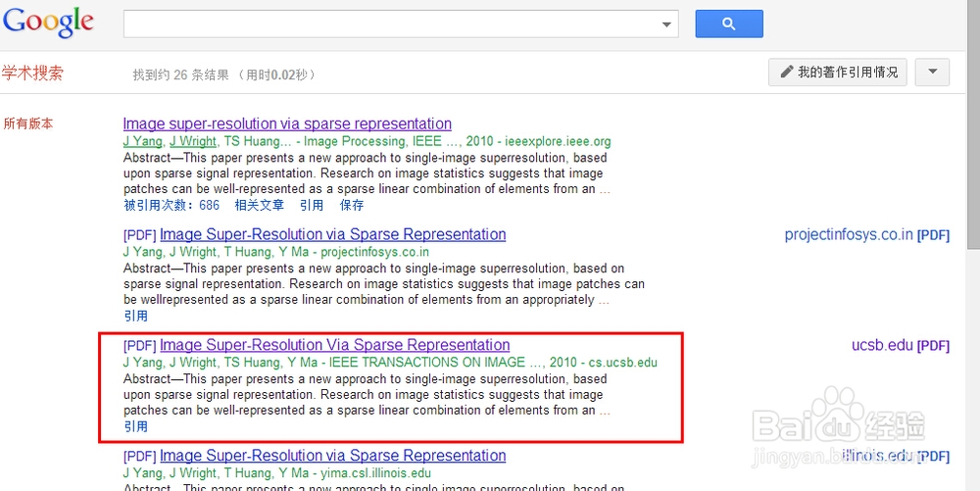Screen dimensions: 980x491
Task: Open 被引用次数: 686 citations link
Action: (171, 206)
